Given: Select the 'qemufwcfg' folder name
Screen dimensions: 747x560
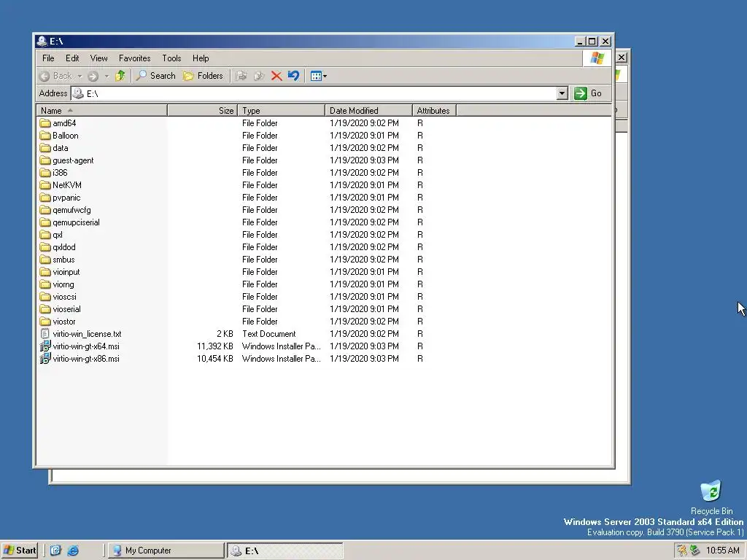Looking at the screenshot, I should (72, 210).
